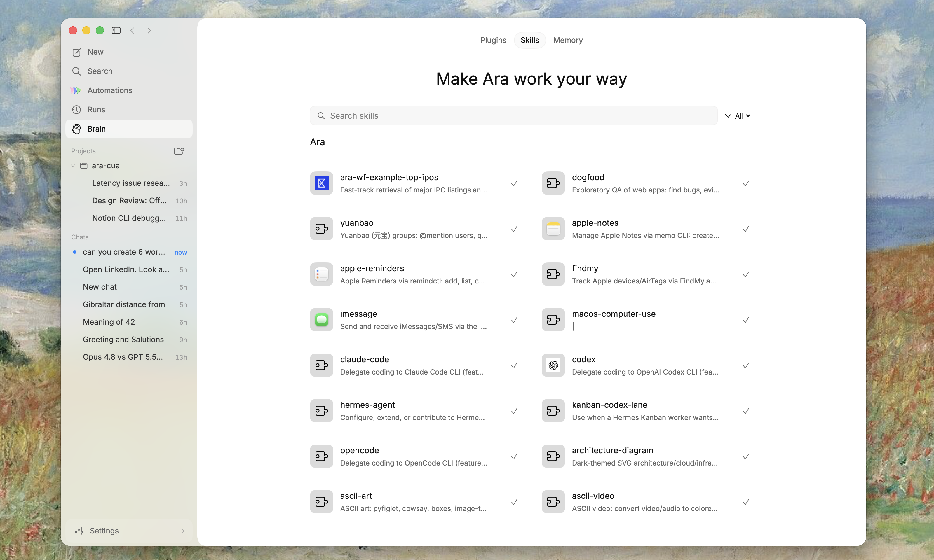Viewport: 934px width, 560px height.
Task: Switch to the Memory tab
Action: coord(568,40)
